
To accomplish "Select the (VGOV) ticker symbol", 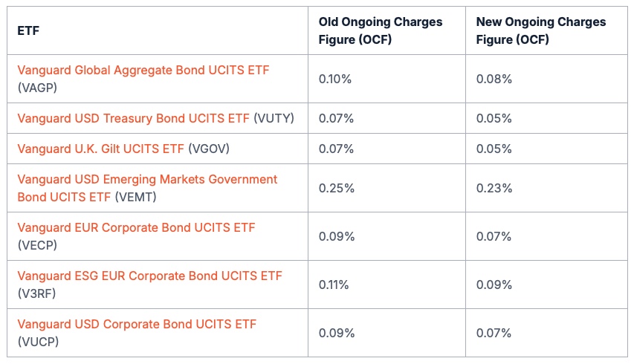I will point(209,149).
